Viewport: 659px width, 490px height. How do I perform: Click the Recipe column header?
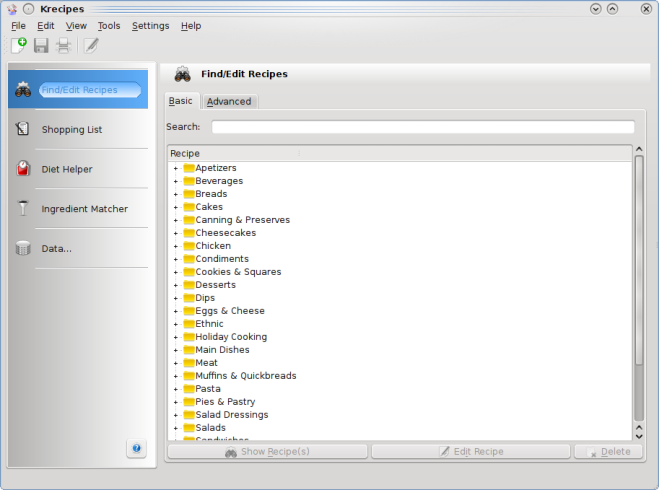tap(400, 153)
